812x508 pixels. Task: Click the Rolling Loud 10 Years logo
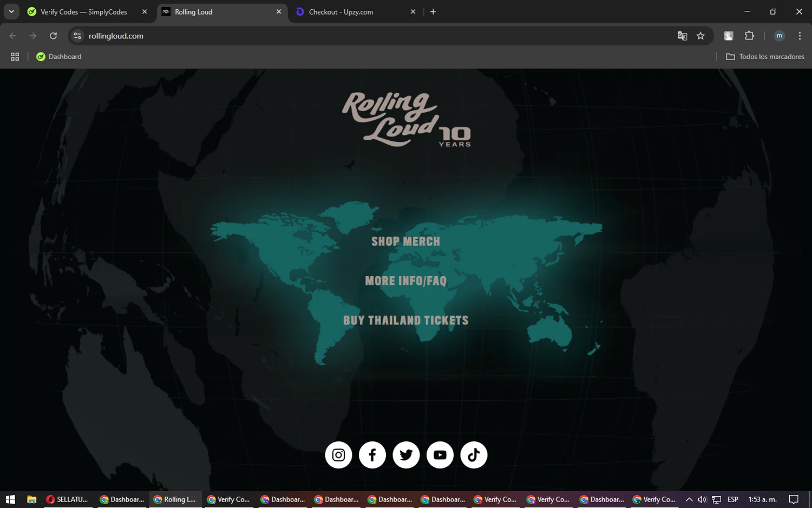click(406, 120)
